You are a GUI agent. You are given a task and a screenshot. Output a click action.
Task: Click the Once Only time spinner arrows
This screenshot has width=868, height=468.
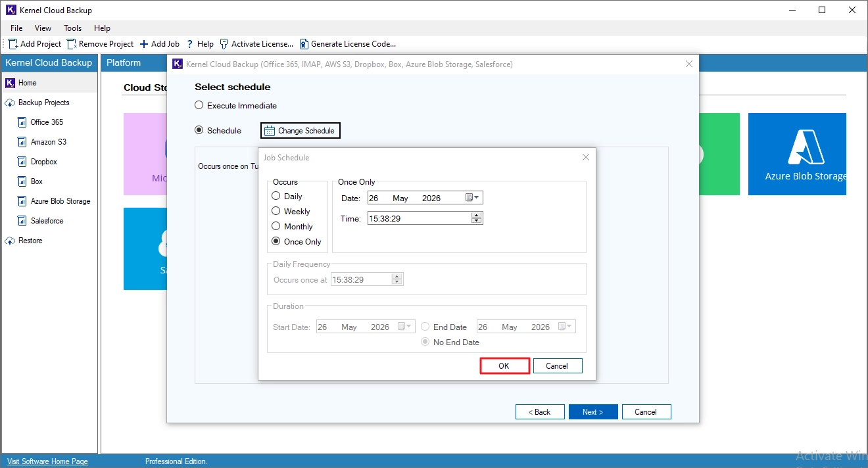(477, 218)
